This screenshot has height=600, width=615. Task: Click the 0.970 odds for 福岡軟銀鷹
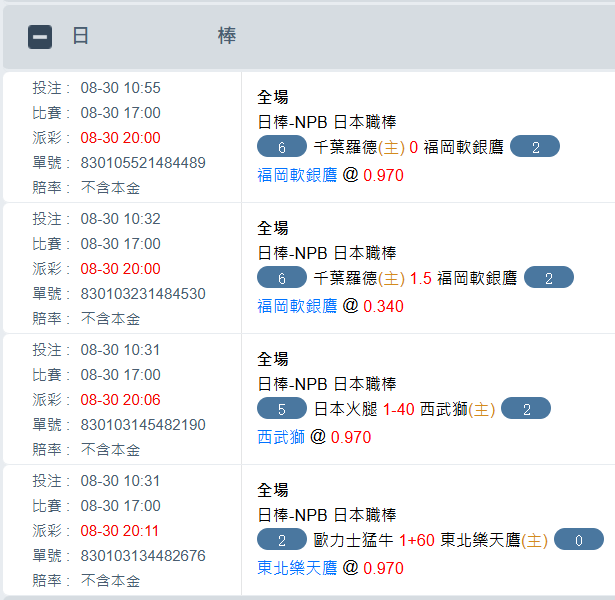[x=383, y=175]
